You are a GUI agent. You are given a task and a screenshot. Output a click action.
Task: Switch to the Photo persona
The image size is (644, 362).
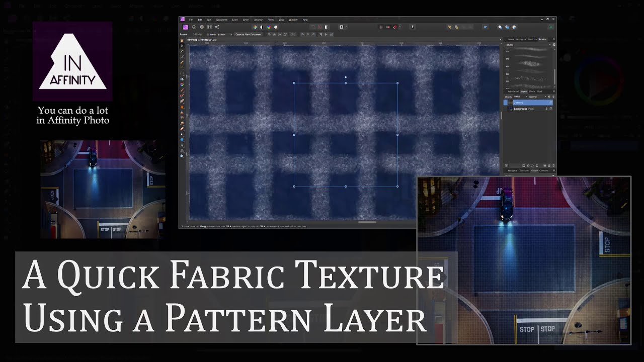[x=185, y=27]
